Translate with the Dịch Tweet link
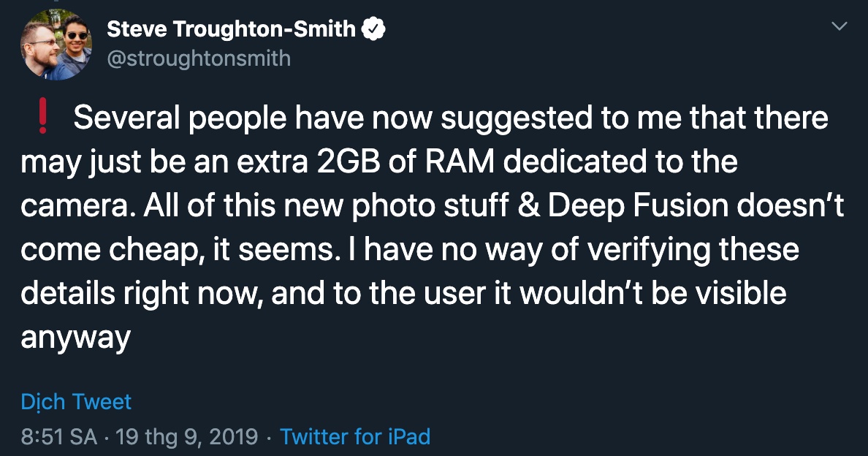 coord(76,401)
